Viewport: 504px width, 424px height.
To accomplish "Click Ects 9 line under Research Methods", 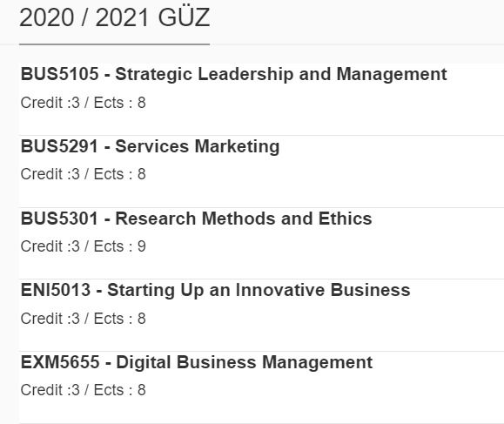I will click(84, 246).
